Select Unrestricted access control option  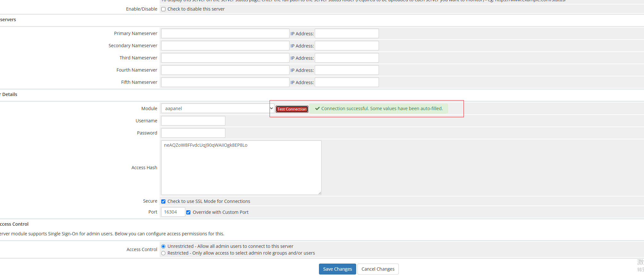point(163,246)
